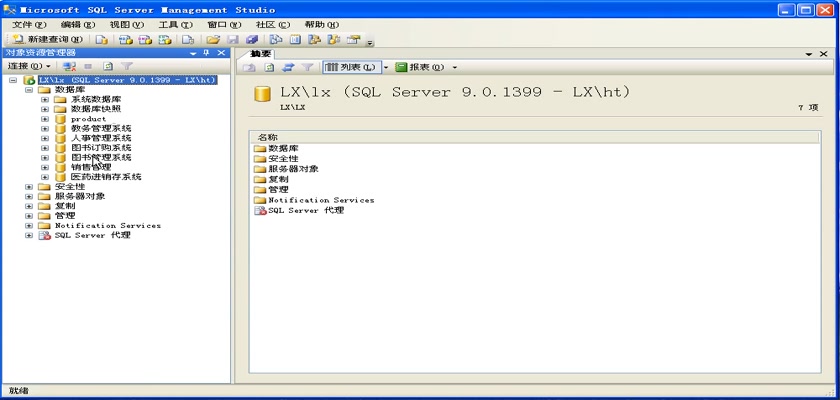Select the 销售管理 database

pyautogui.click(x=91, y=167)
